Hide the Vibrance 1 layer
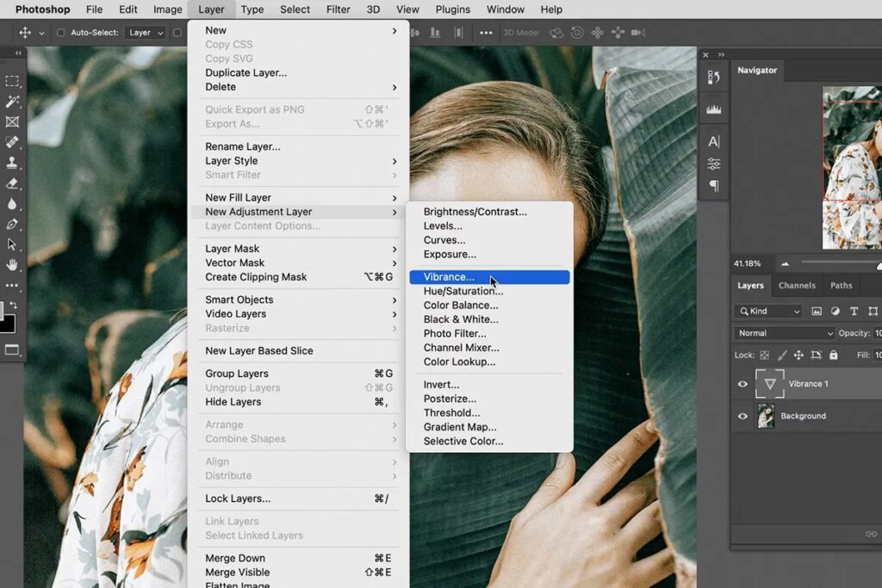This screenshot has width=882, height=588. [742, 384]
